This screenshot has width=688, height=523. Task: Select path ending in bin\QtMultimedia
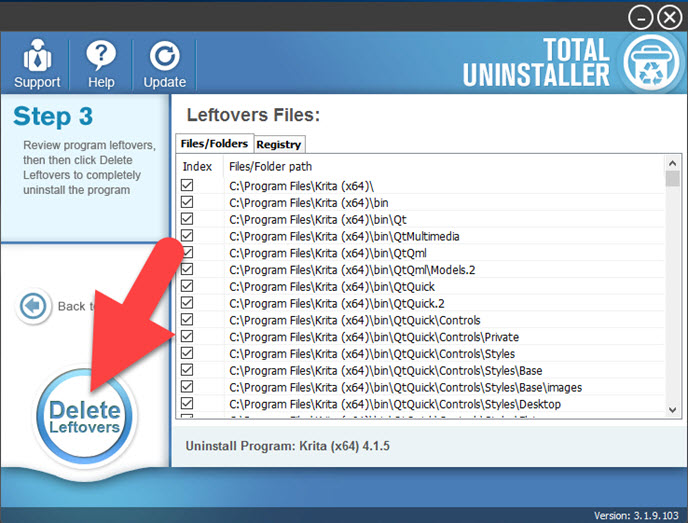tap(344, 236)
